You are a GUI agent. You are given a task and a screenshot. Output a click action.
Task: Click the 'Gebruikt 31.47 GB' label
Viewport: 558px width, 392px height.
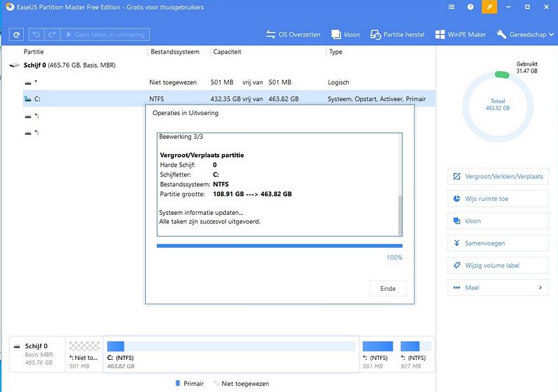pos(527,67)
